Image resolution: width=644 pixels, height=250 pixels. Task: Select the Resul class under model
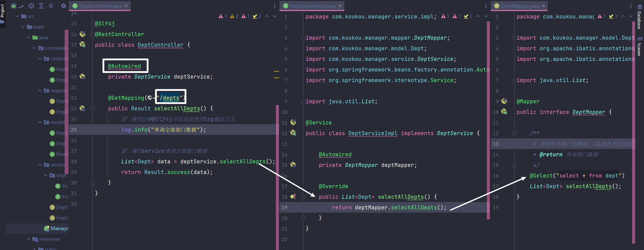coord(59,154)
